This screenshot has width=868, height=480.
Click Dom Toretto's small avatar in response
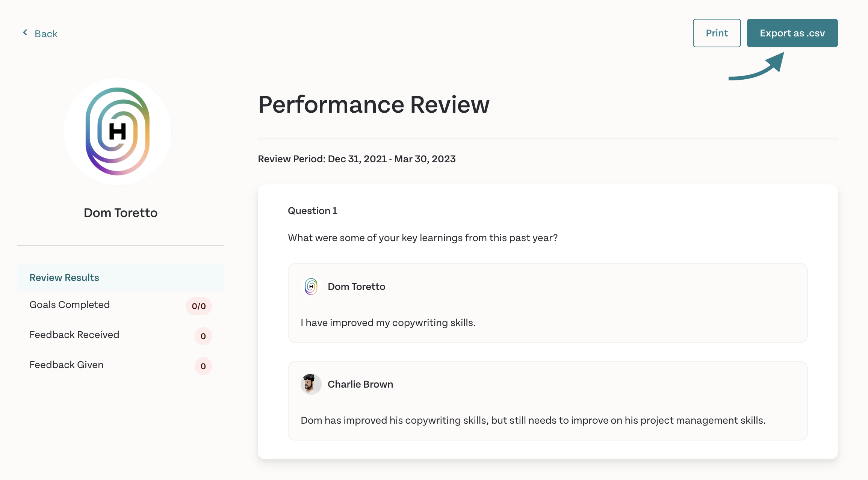[311, 287]
